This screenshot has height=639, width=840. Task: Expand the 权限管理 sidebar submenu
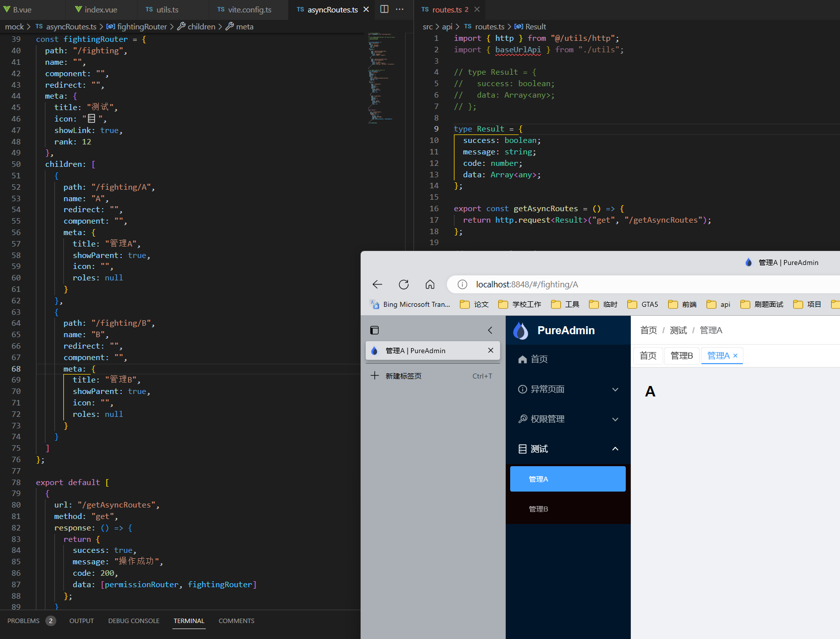tap(568, 419)
